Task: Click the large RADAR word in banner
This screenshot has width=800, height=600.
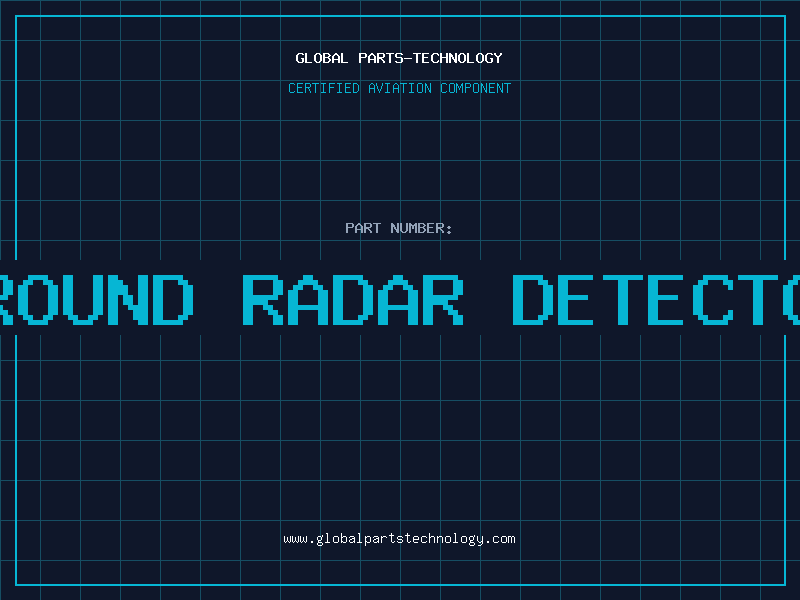Action: [353, 300]
